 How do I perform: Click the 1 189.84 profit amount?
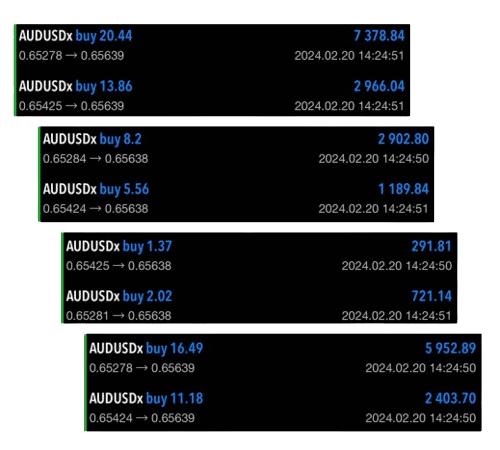click(x=403, y=189)
